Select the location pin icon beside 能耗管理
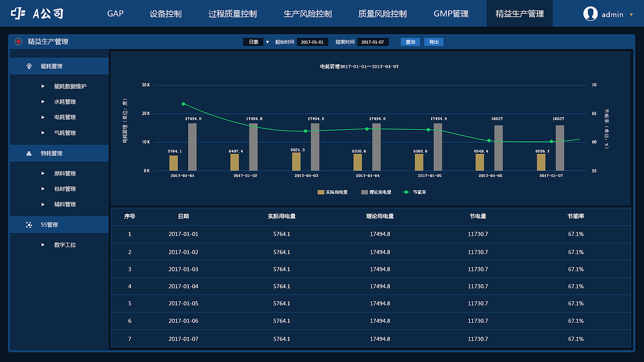Viewport: 644px width, 362px height. pyautogui.click(x=29, y=66)
